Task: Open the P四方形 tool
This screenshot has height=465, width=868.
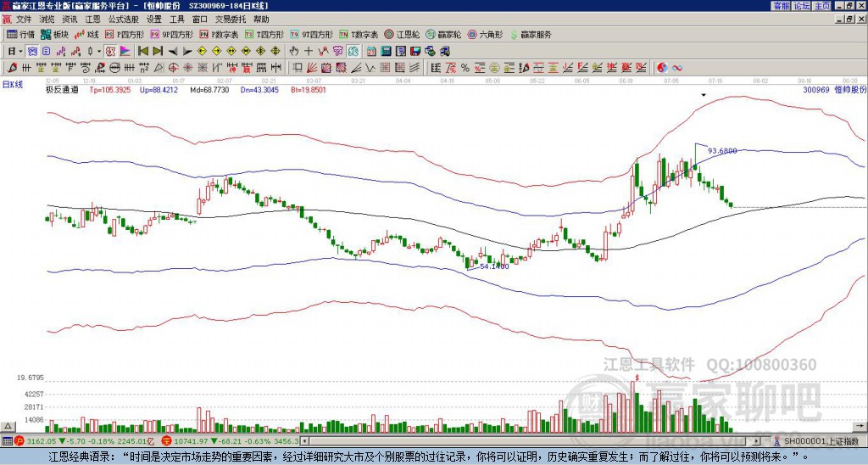Action: pyautogui.click(x=125, y=34)
